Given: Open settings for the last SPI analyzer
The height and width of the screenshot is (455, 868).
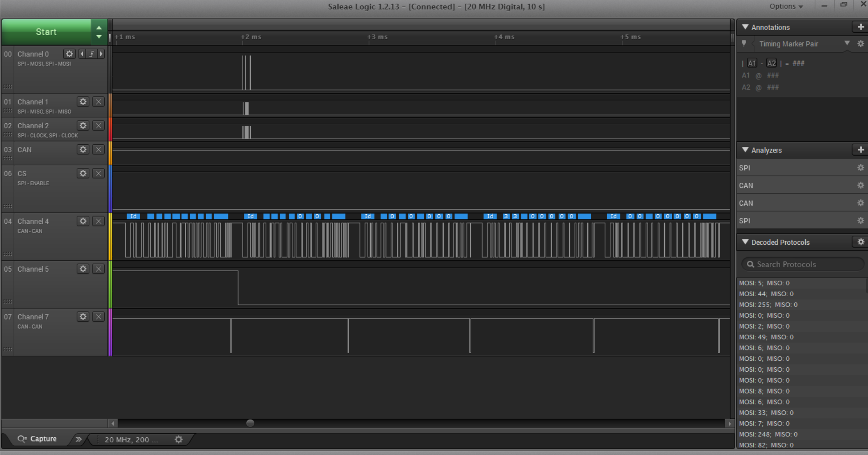Looking at the screenshot, I should coord(860,221).
